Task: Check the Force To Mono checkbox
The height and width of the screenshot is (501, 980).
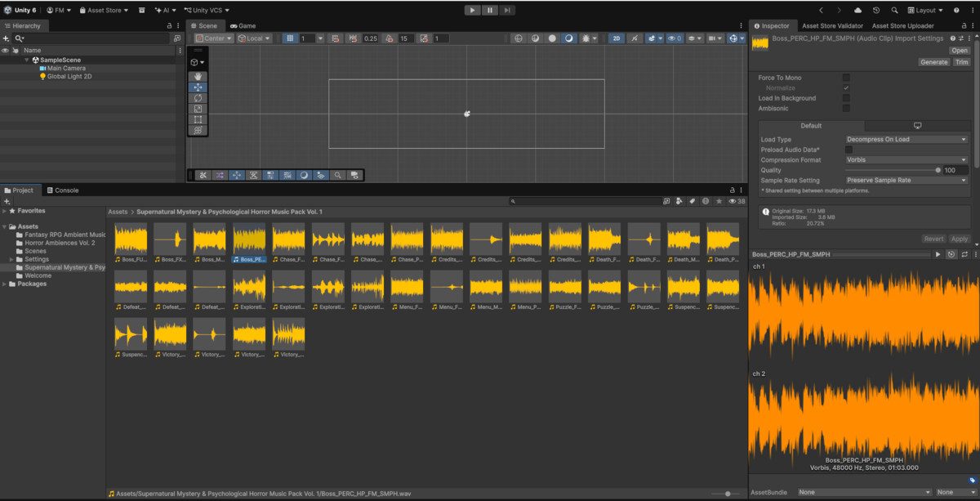Action: click(846, 78)
